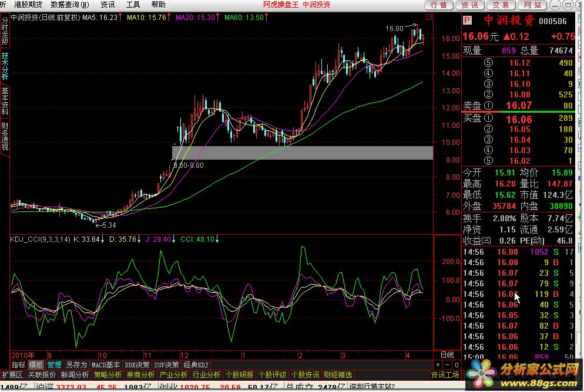
Task: Click the gray 9.00-9.80 gap band
Action: point(302,153)
